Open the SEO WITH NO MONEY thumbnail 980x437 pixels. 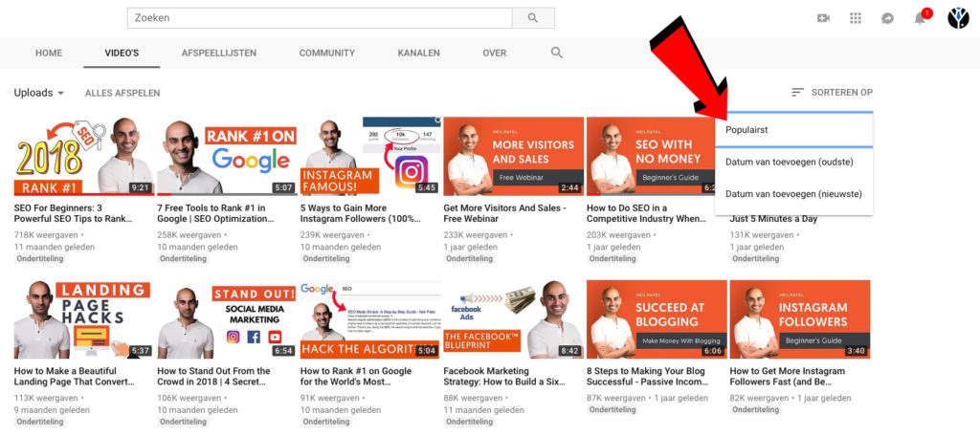tap(651, 156)
